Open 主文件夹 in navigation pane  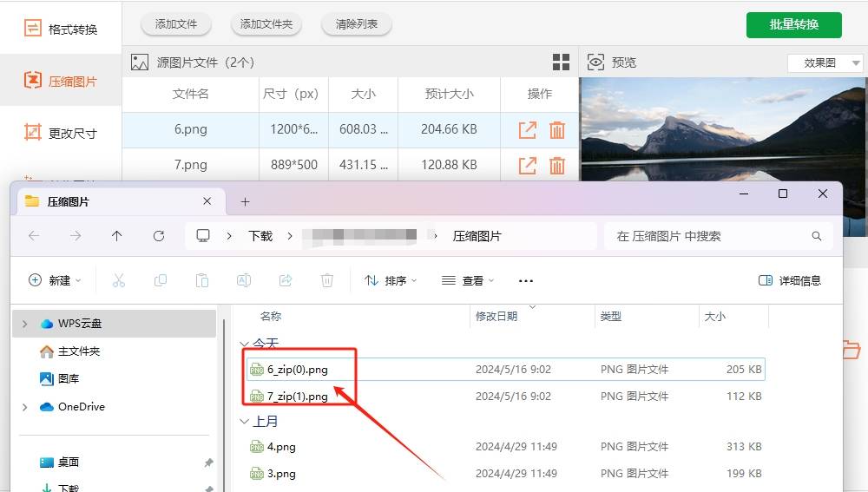point(69,351)
